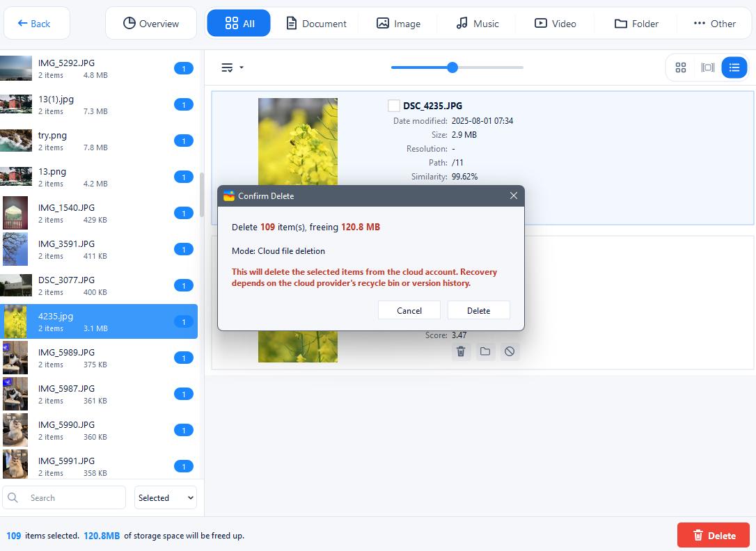
Task: Select try.png group in list
Action: tap(99, 141)
